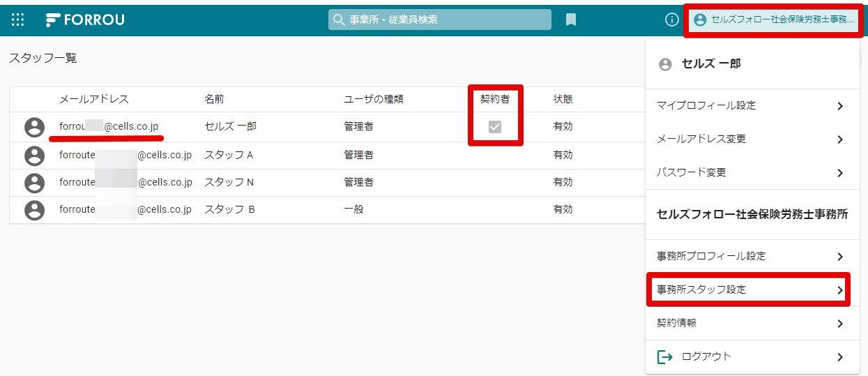Select 事務所プロフィール設定 menu item
Screen dimensions: 868x376
752,256
